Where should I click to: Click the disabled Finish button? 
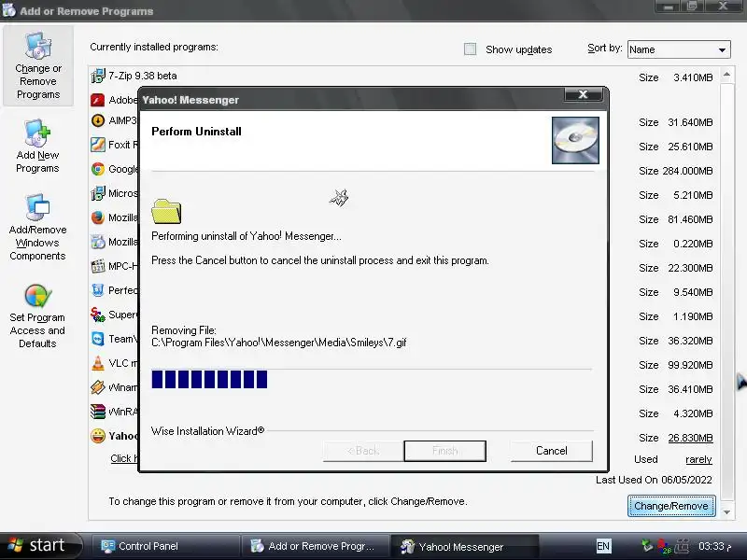pos(445,451)
